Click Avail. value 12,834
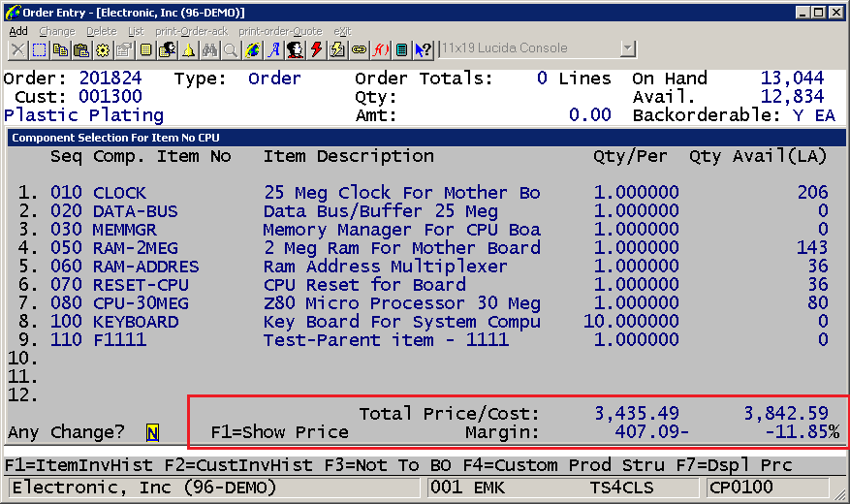The height and width of the screenshot is (504, 850). [x=792, y=97]
